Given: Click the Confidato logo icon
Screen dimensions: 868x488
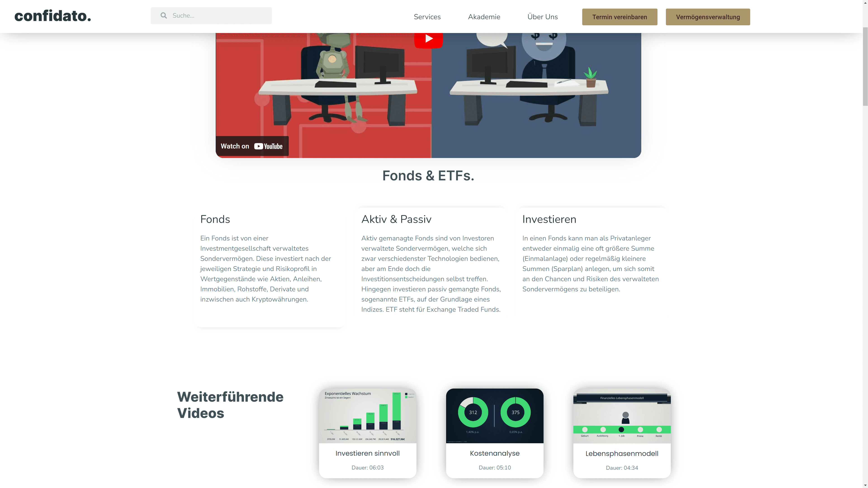Looking at the screenshot, I should point(52,16).
